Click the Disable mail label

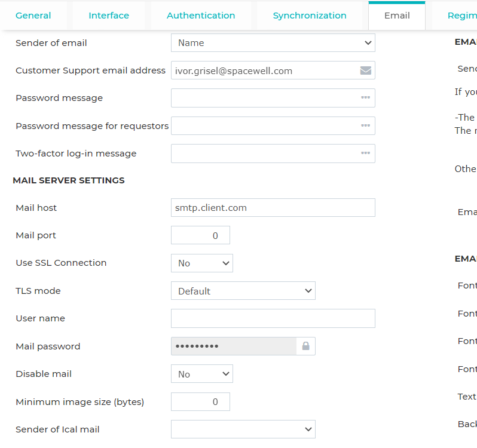click(x=44, y=374)
